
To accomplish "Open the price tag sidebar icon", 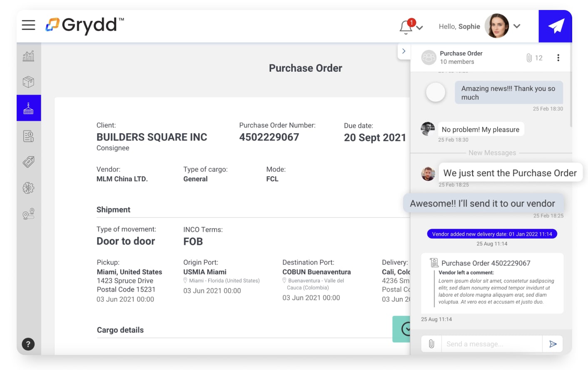I will click(x=28, y=162).
